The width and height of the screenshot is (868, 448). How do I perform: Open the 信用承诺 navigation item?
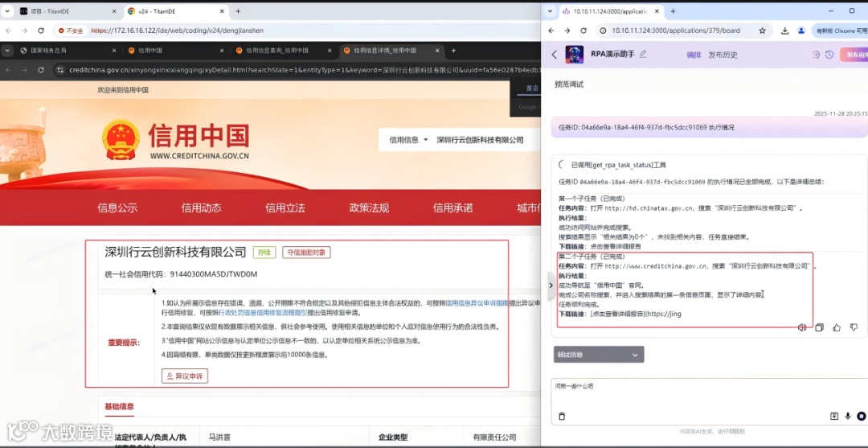pyautogui.click(x=452, y=208)
